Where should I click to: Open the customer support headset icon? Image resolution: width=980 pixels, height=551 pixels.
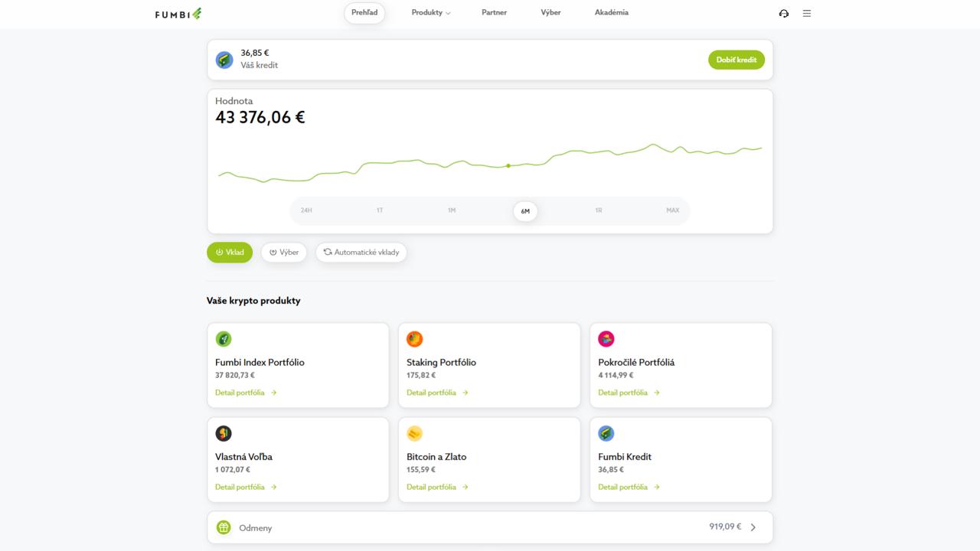click(783, 14)
